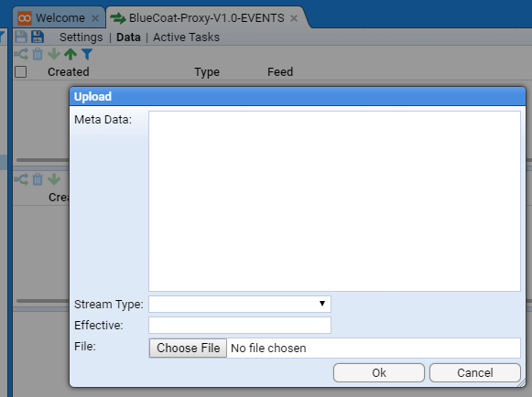Click the process/reprocess icon in top toolbar

[21, 54]
